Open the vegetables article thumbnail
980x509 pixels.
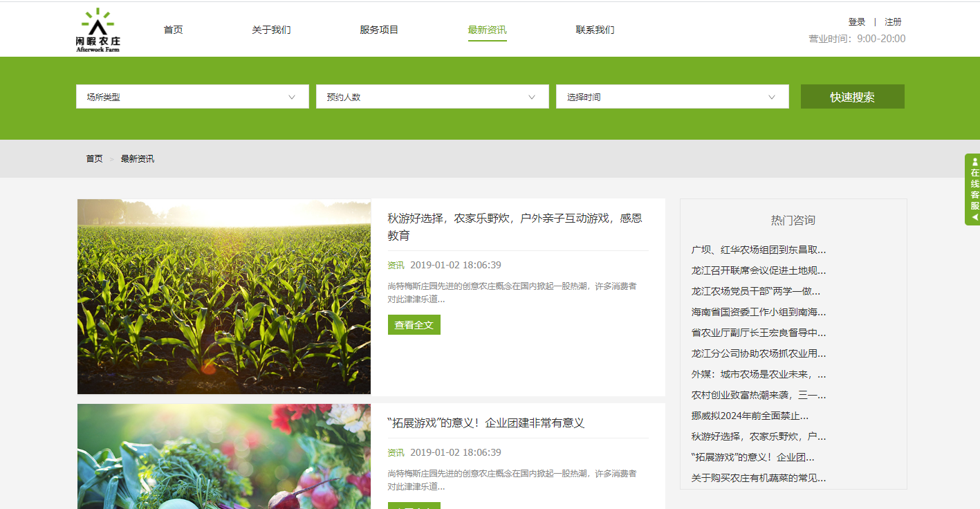coord(224,456)
